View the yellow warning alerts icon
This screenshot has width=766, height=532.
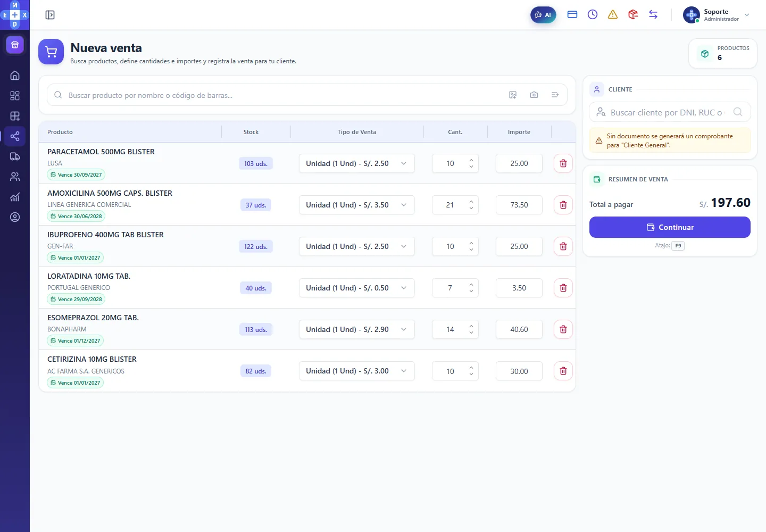coord(613,15)
